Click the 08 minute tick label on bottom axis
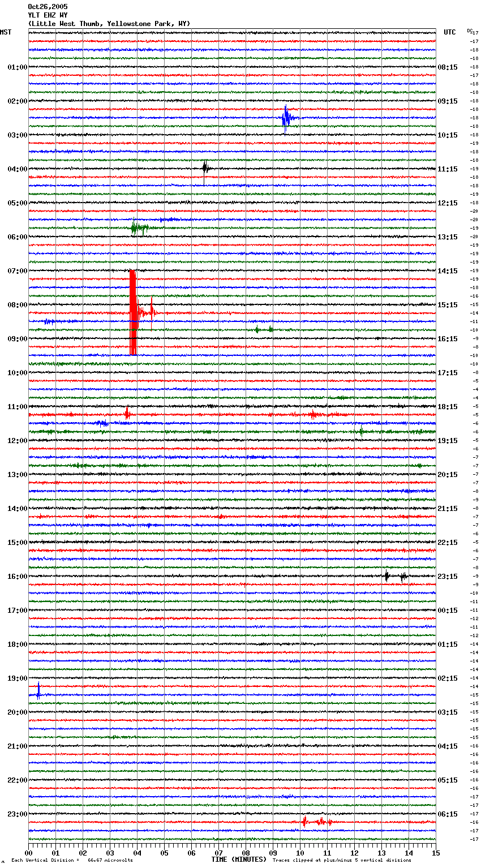This screenshot has width=481, height=868. [246, 853]
